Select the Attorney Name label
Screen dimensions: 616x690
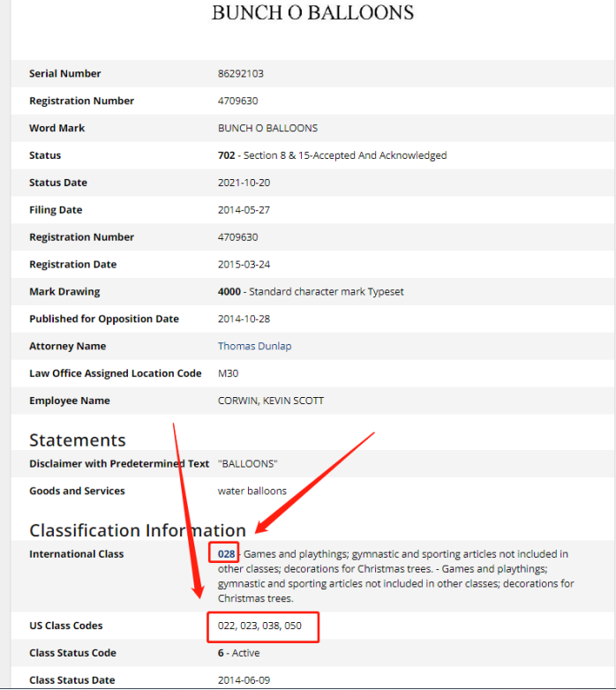pos(68,346)
